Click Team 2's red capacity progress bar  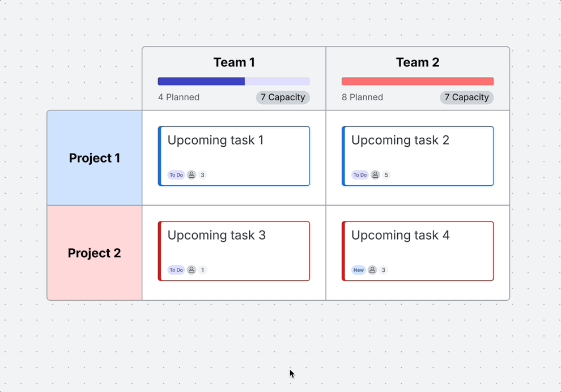pos(417,81)
